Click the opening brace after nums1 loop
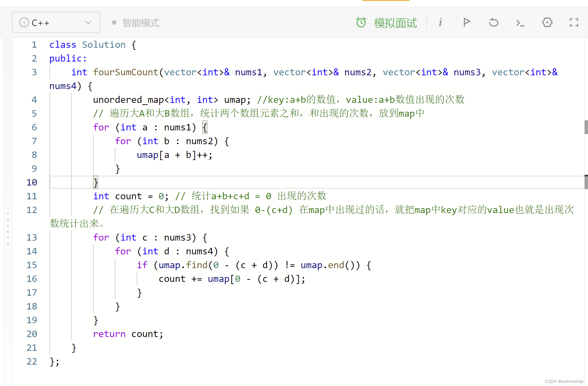588x386 pixels. coord(205,127)
